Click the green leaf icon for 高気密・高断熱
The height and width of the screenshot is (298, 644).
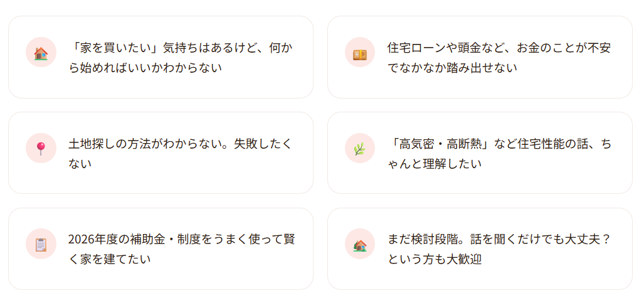tap(360, 149)
